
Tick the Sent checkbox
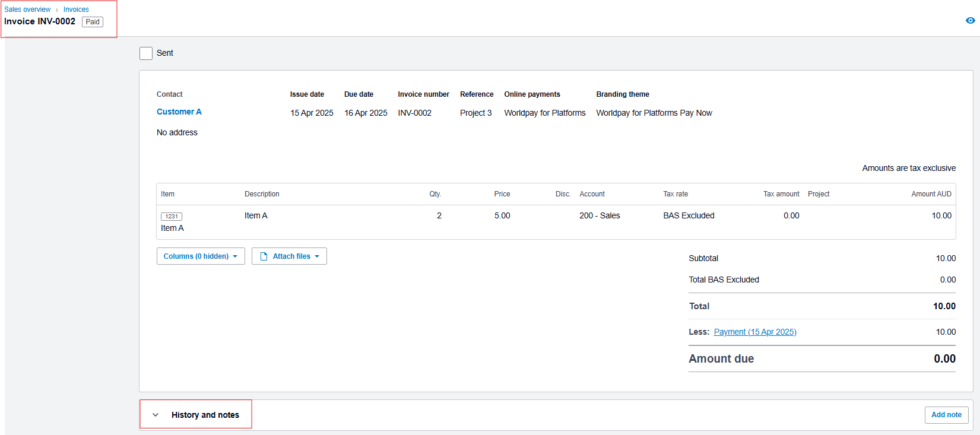tap(146, 53)
